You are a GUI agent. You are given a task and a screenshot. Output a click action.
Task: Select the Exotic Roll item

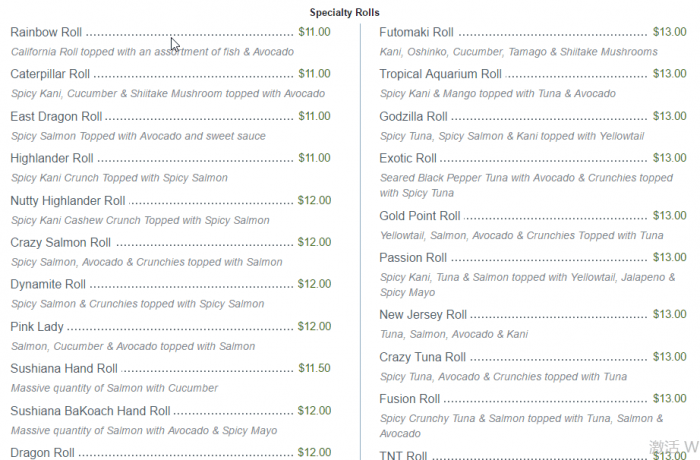(x=408, y=158)
